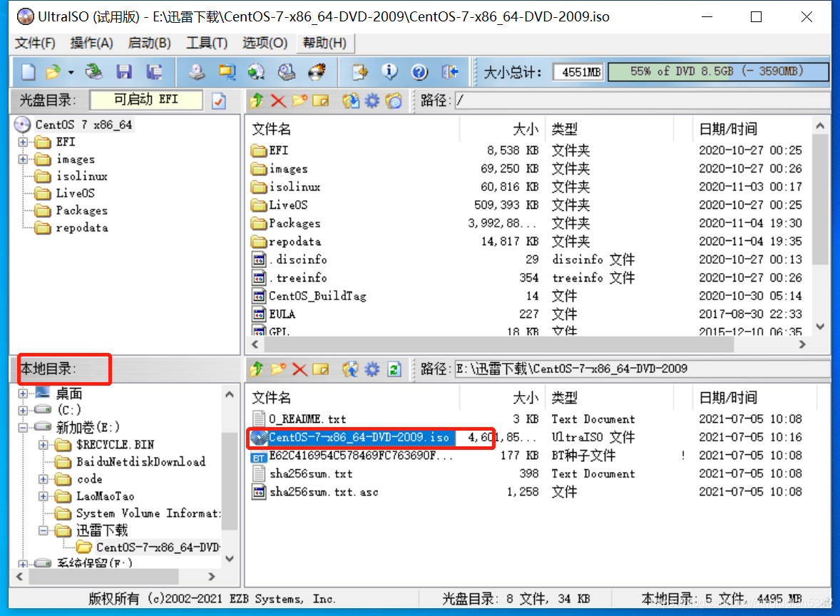Expand the code folder node
Image resolution: width=840 pixels, height=616 pixels.
pos(43,479)
